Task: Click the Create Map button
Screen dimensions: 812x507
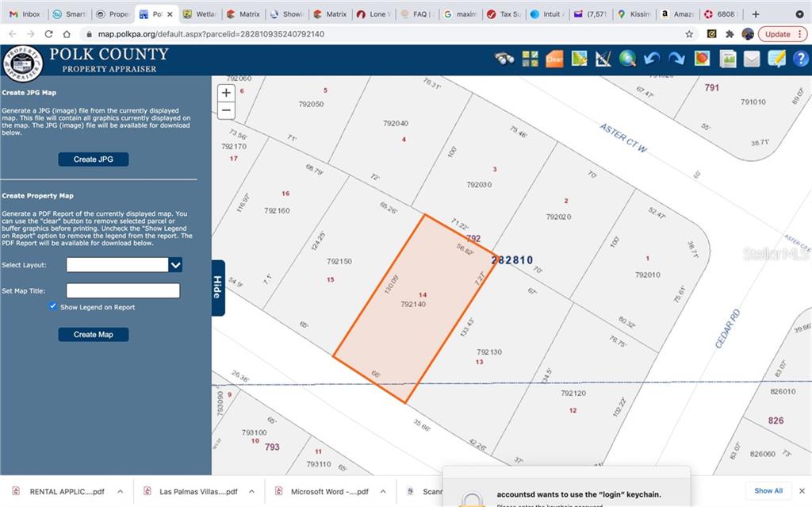Action: (x=94, y=335)
